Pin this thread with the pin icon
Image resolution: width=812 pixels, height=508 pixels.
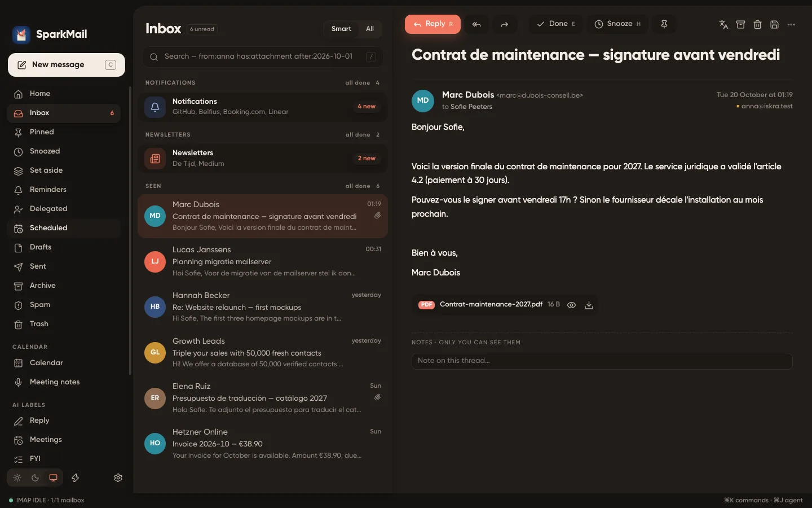coord(664,24)
